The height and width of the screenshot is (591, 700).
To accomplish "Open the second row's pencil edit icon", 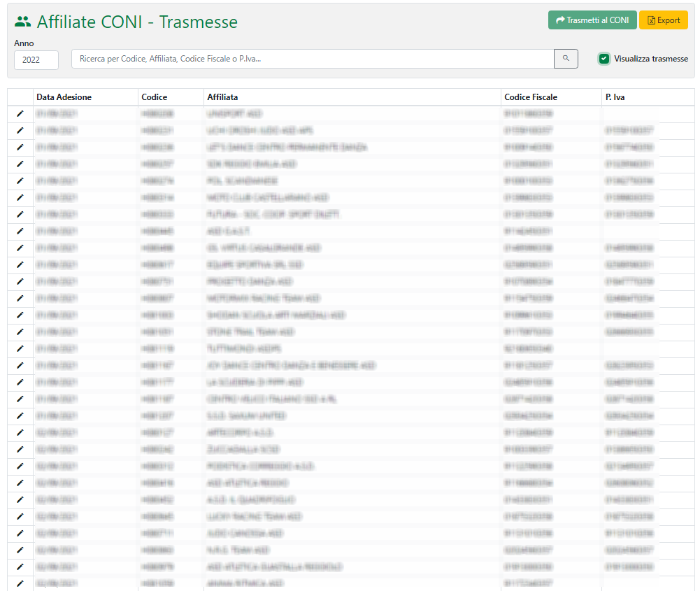I will (x=20, y=130).
